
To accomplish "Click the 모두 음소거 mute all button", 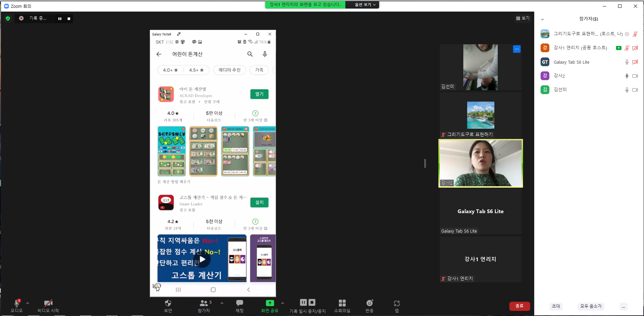I will tap(591, 306).
